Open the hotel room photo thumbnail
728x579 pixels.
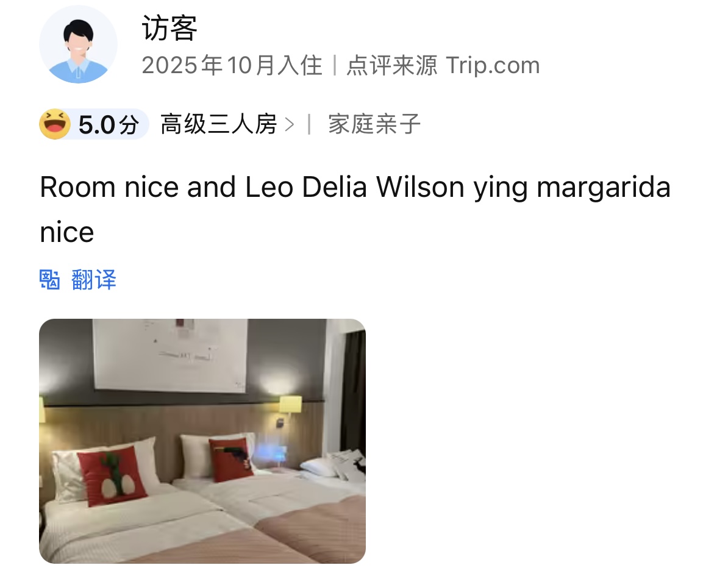[x=202, y=441]
